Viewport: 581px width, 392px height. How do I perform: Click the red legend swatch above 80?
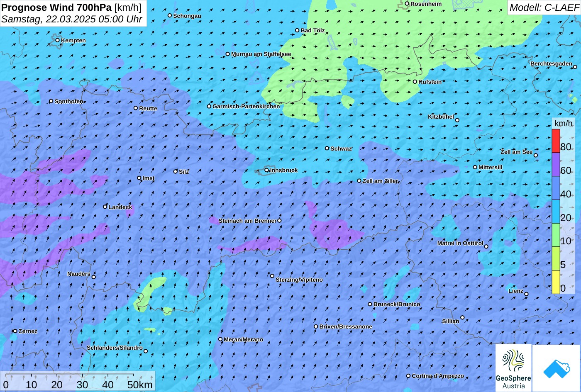556,141
